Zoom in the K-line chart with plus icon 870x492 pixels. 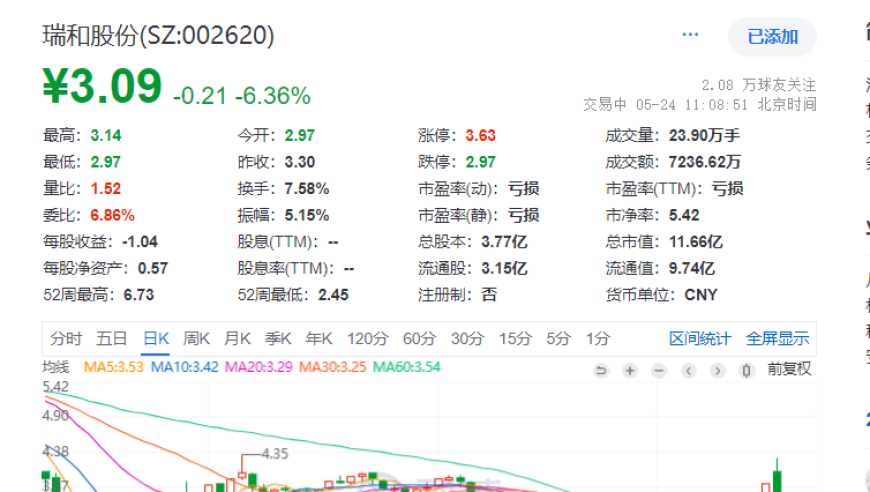click(x=630, y=370)
